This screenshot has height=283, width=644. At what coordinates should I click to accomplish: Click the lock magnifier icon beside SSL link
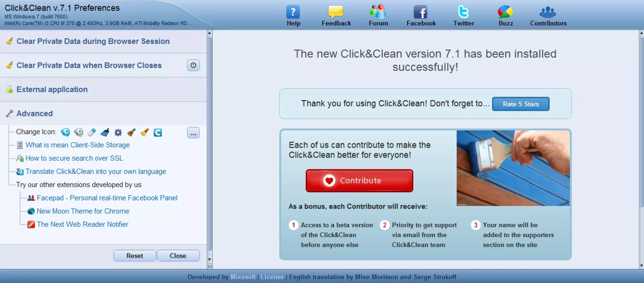[x=20, y=158]
